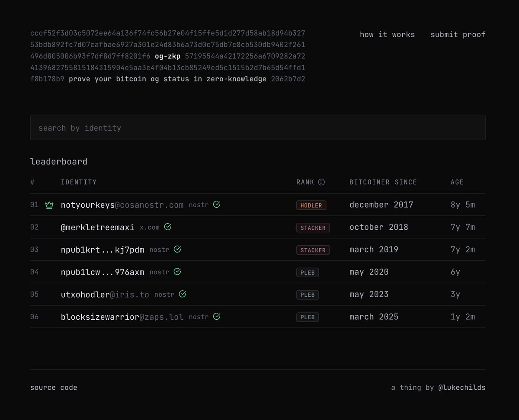
Task: Click the x.com label beside @merkletreemaxi
Action: tap(150, 227)
